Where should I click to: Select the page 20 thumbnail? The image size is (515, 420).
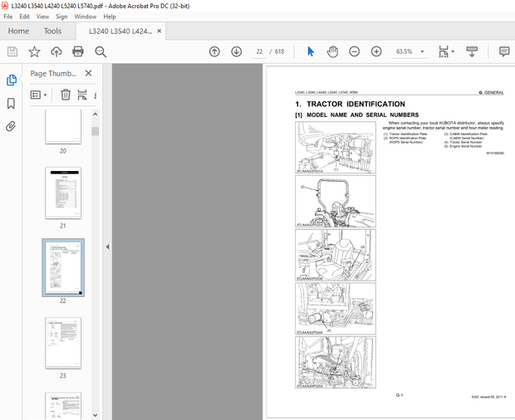coord(63,127)
